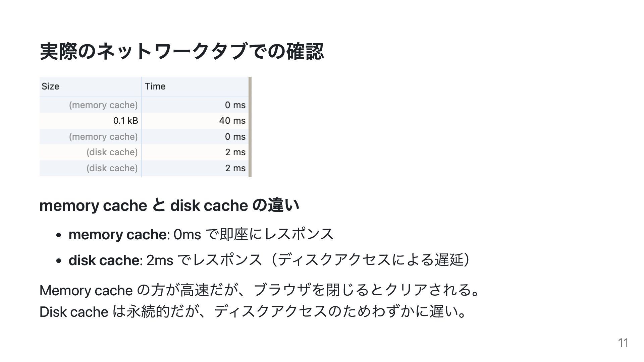Select the first (disk cache) row
The height and width of the screenshot is (362, 644).
[x=144, y=152]
